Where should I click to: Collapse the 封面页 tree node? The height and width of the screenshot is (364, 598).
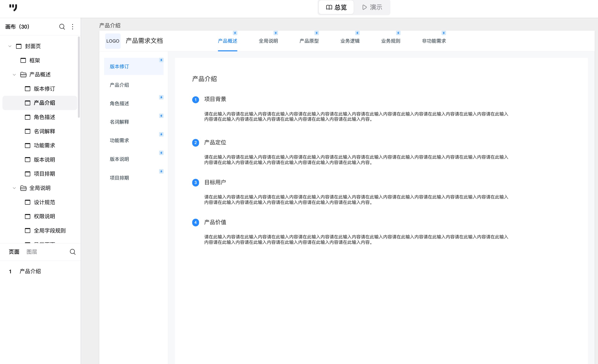(10, 46)
